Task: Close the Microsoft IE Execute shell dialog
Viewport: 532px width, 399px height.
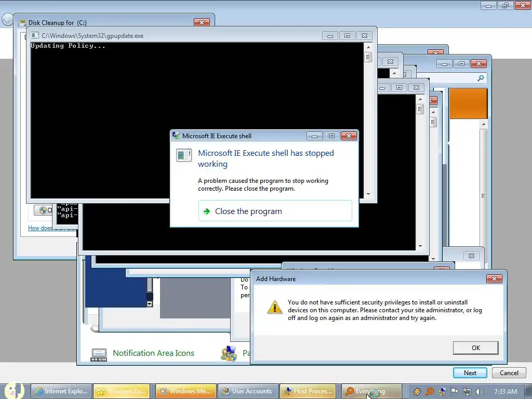Action: point(349,136)
